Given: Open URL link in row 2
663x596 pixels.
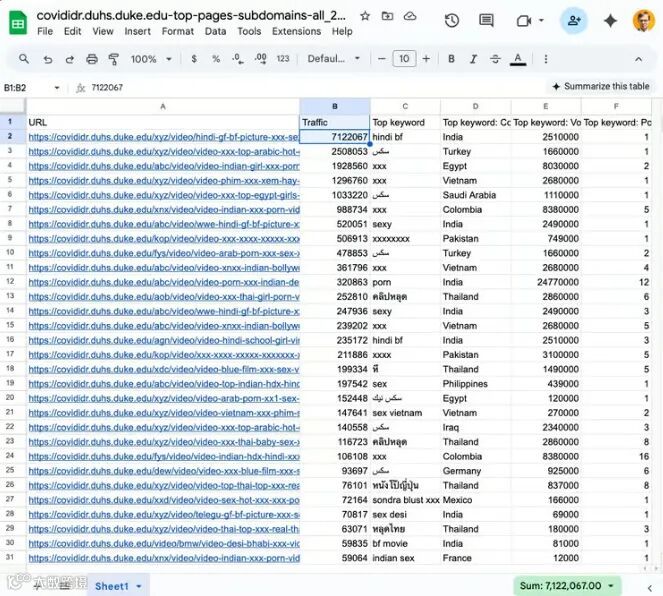Looking at the screenshot, I should 164,137.
